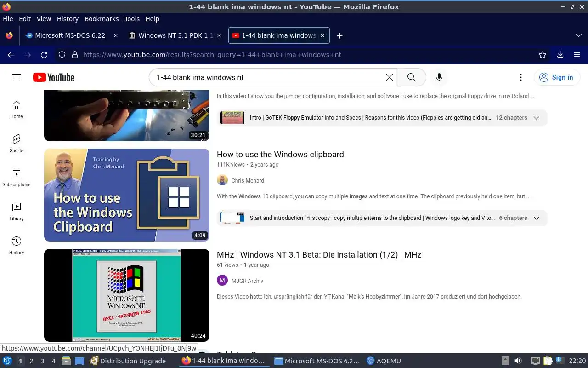Click the YouTube logo
588x368 pixels.
(54, 77)
